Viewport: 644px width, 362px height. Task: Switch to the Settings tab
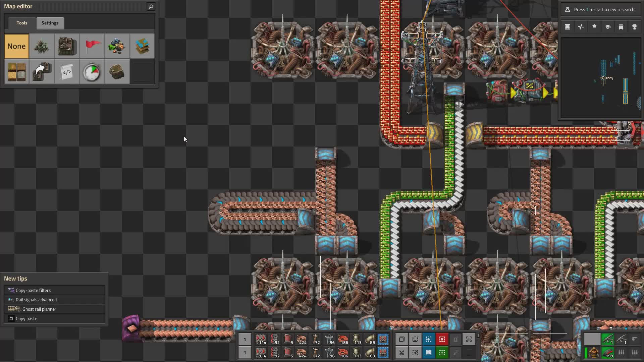50,23
